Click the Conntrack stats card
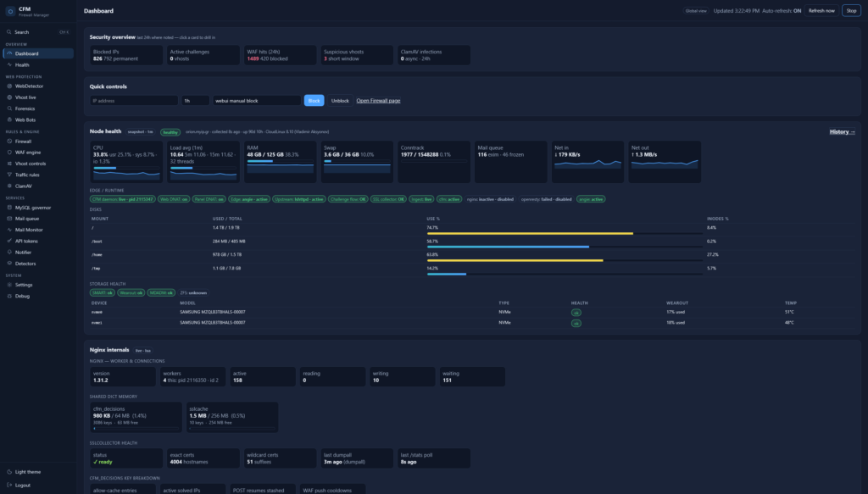This screenshot has width=868, height=494. tap(434, 162)
